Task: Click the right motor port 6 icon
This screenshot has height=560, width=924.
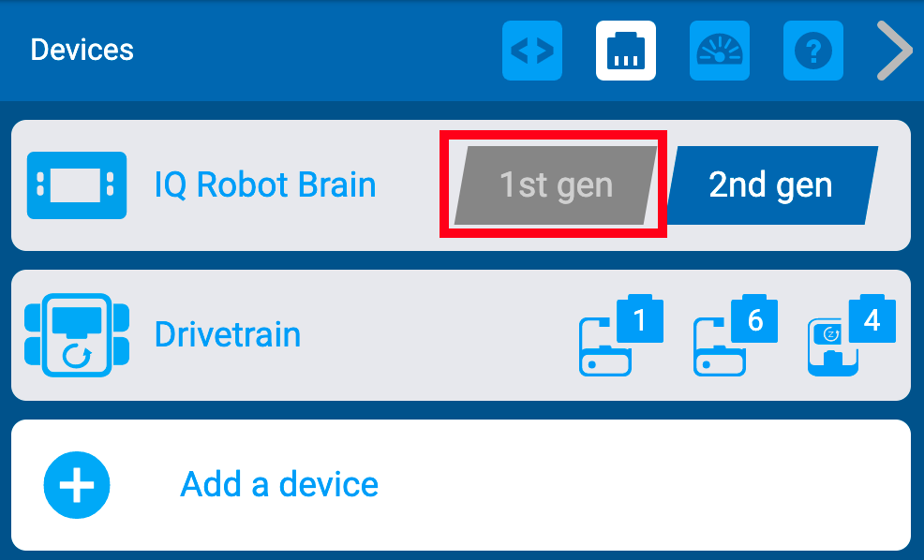Action: tap(736, 334)
